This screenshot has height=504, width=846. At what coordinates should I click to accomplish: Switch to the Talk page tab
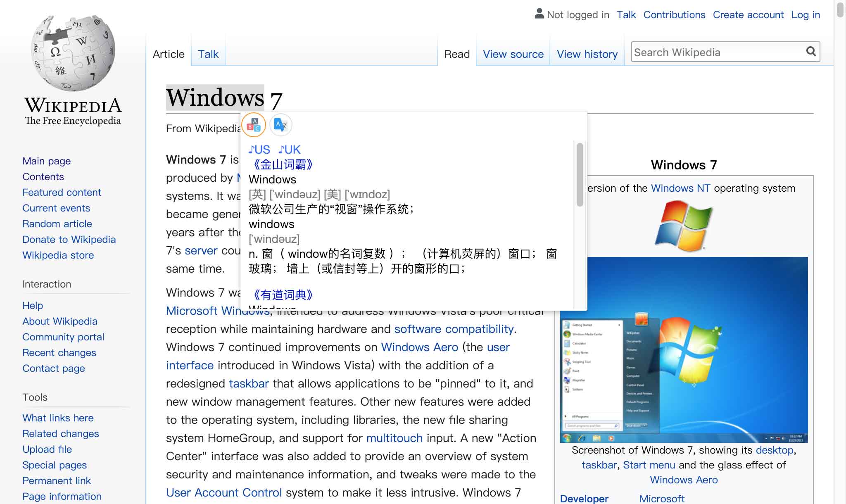208,54
